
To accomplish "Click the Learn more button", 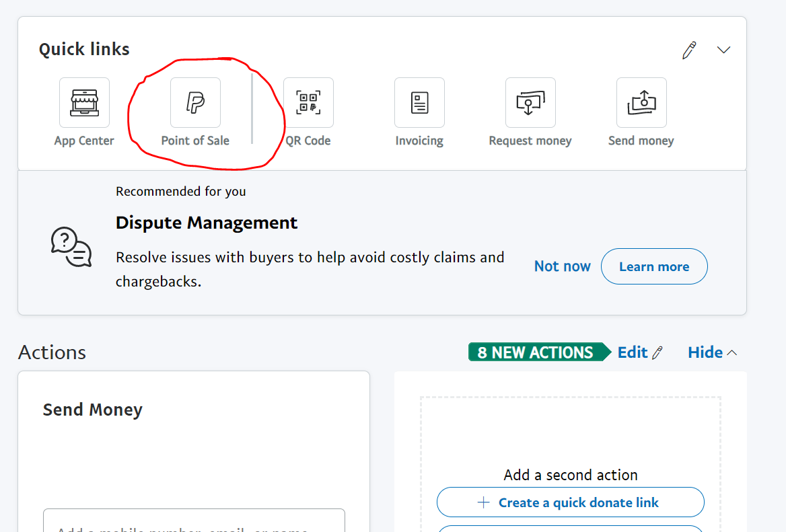I will (654, 266).
